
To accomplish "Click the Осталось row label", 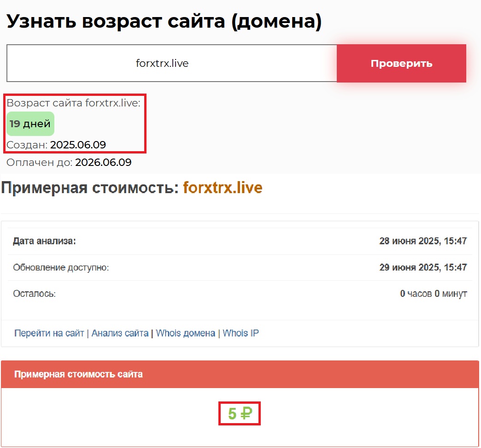I will click(x=34, y=294).
